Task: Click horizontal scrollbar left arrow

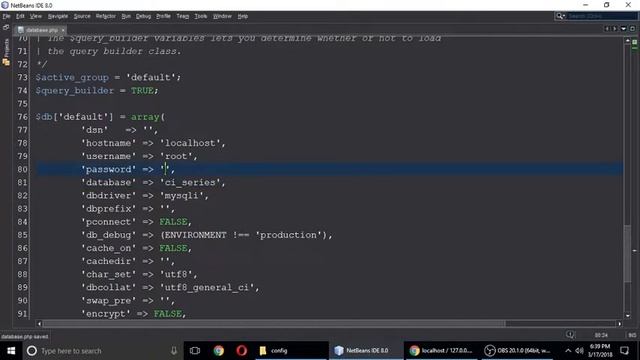Action: (39, 324)
